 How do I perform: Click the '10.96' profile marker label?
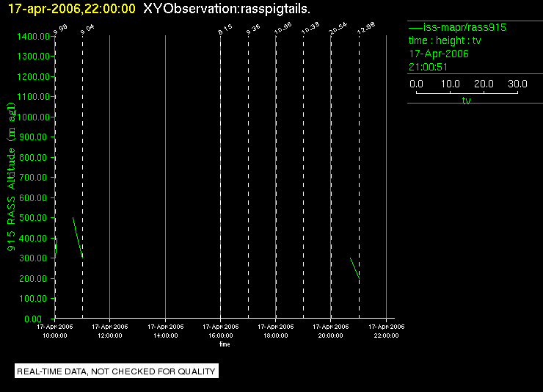pos(283,29)
